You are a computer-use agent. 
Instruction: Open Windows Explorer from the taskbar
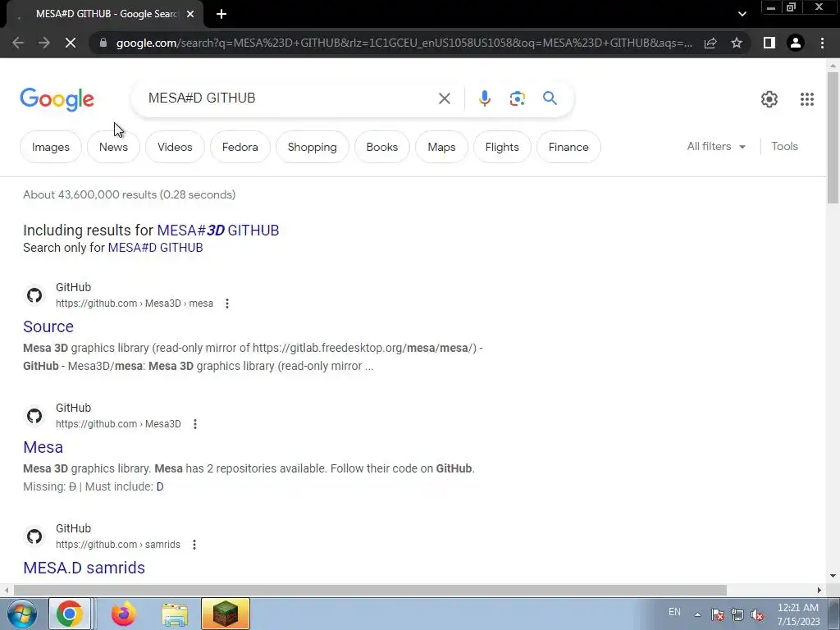(x=175, y=615)
